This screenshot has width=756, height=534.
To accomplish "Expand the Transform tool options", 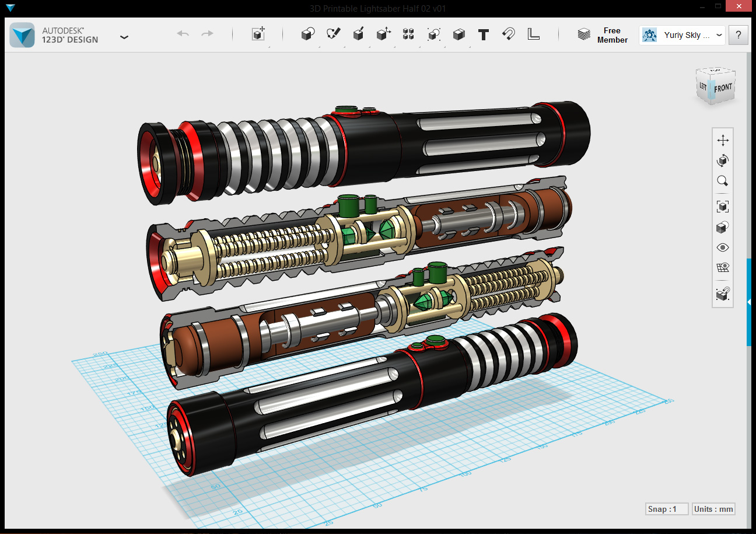I will coord(258,34).
